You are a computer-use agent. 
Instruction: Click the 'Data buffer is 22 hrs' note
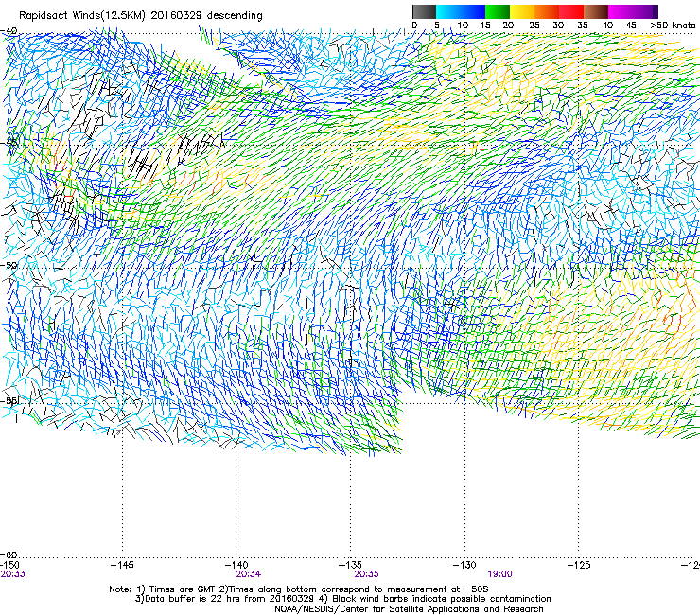point(342,599)
